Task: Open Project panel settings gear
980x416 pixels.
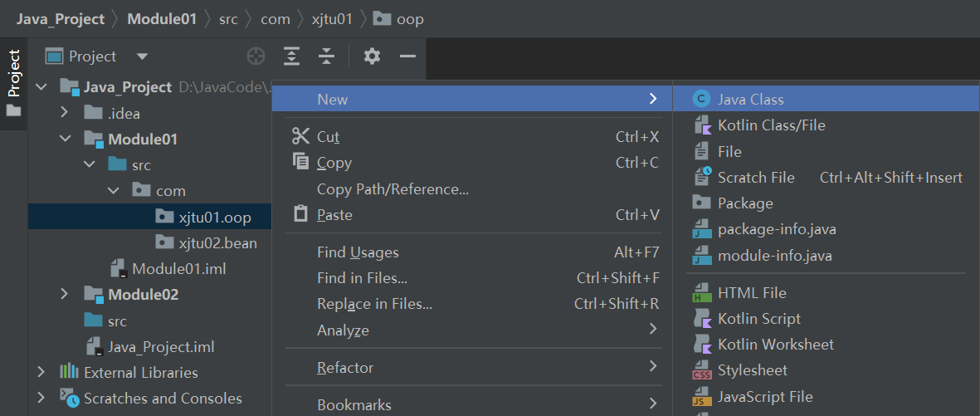Action: [x=372, y=56]
